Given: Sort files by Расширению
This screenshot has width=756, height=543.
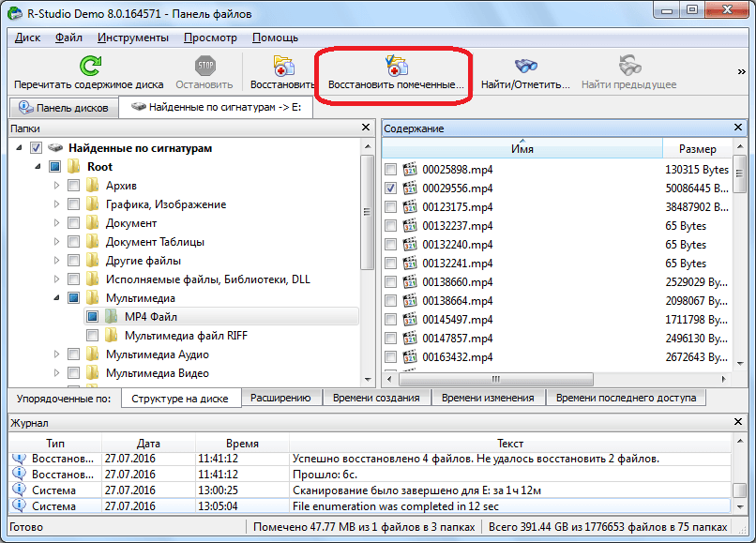Looking at the screenshot, I should tap(280, 398).
